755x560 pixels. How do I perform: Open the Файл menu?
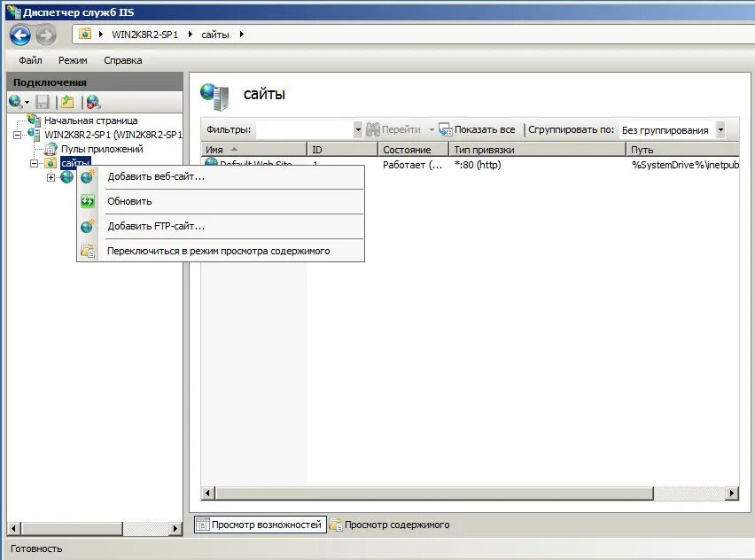point(30,60)
